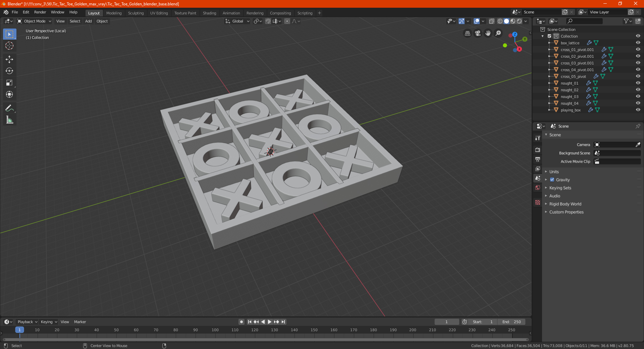
Task: Hide nought_01 in viewport
Action: 638,83
